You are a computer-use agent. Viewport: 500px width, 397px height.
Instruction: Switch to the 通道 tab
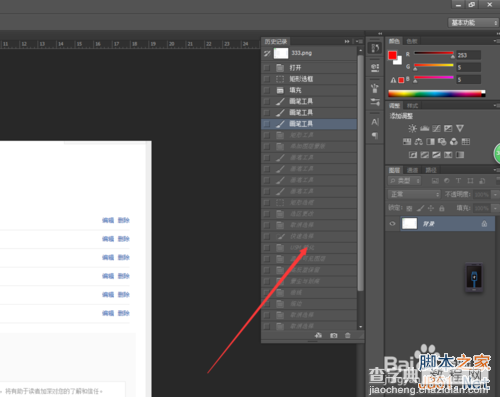click(412, 170)
